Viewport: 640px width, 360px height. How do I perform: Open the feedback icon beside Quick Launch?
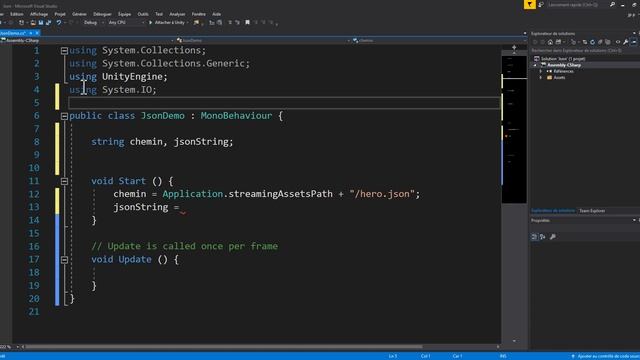(541, 4)
